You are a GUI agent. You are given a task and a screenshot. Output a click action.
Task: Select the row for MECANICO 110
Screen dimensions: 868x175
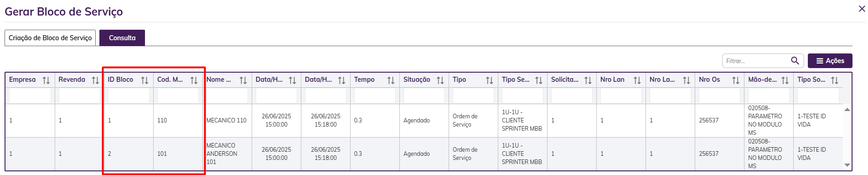(x=424, y=121)
